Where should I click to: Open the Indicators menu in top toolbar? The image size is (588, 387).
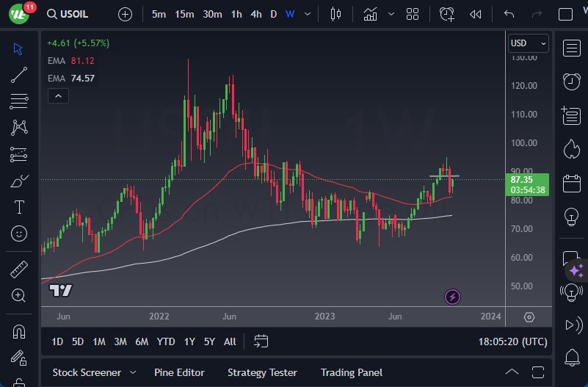click(371, 14)
